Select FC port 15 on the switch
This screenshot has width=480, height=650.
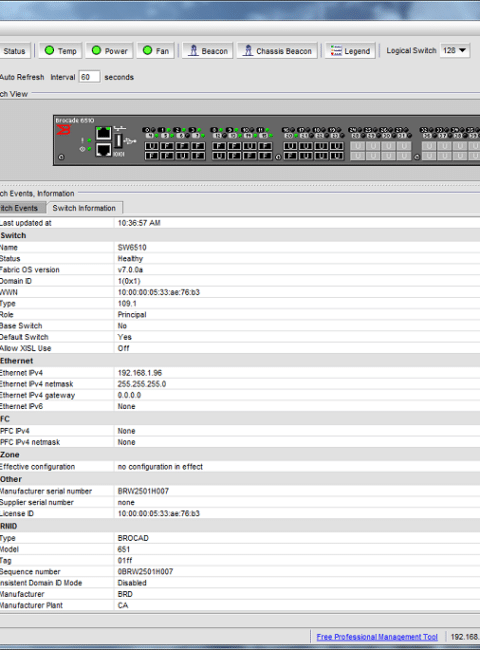coord(265,156)
